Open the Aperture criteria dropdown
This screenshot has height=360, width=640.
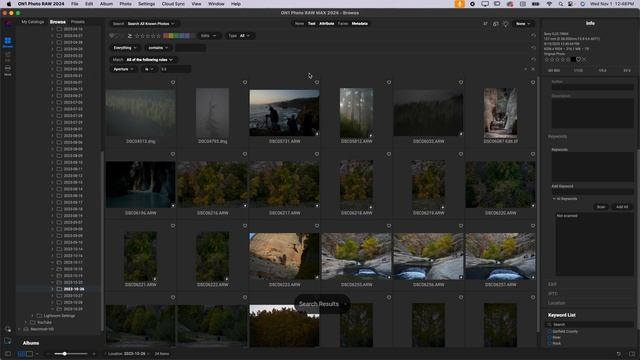[x=123, y=69]
